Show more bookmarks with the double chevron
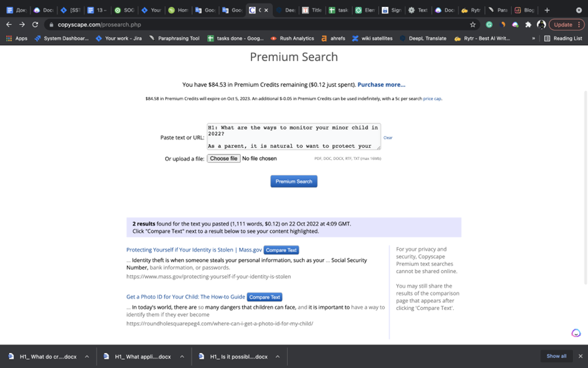Viewport: 588px width, 368px height. (x=534, y=38)
